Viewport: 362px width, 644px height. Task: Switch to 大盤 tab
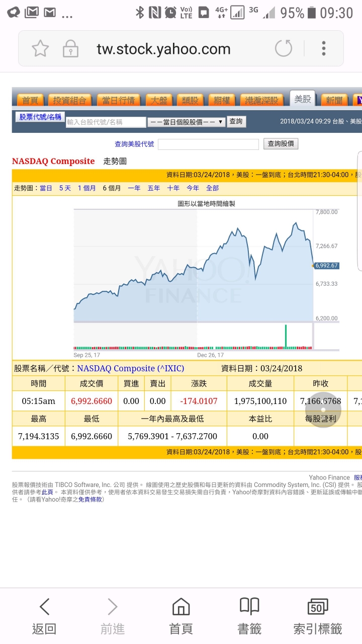(x=159, y=100)
